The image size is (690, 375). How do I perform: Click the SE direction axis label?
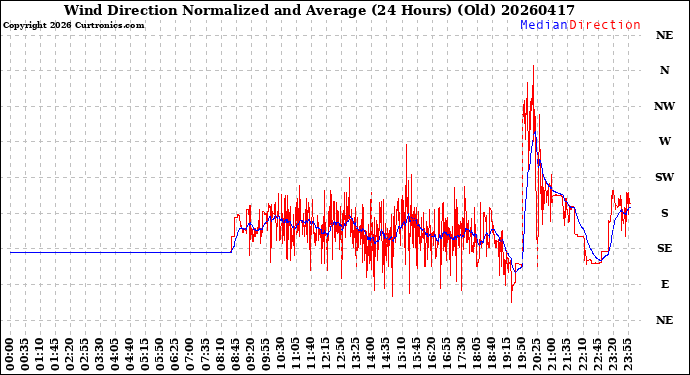(664, 249)
